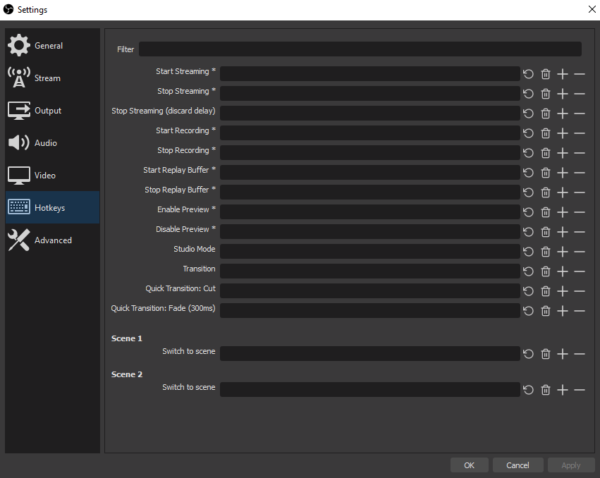Screen dimensions: 600x478
Task: Remove the Transition hotkey binding
Action: 579,271
